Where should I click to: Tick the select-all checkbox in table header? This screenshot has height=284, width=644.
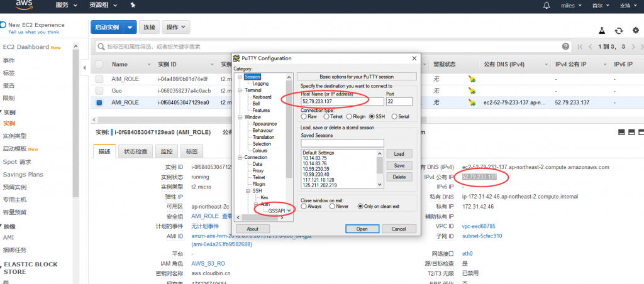pyautogui.click(x=99, y=65)
